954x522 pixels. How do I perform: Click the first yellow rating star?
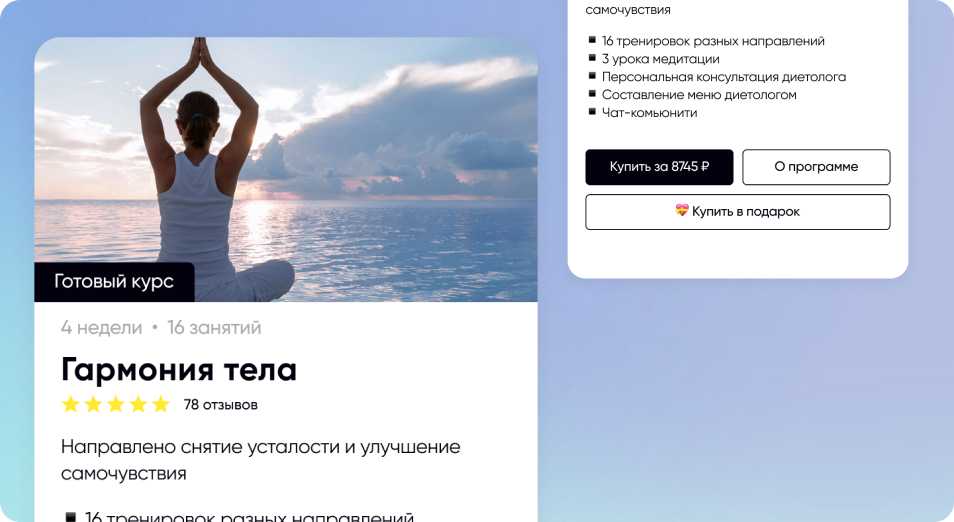coord(71,404)
